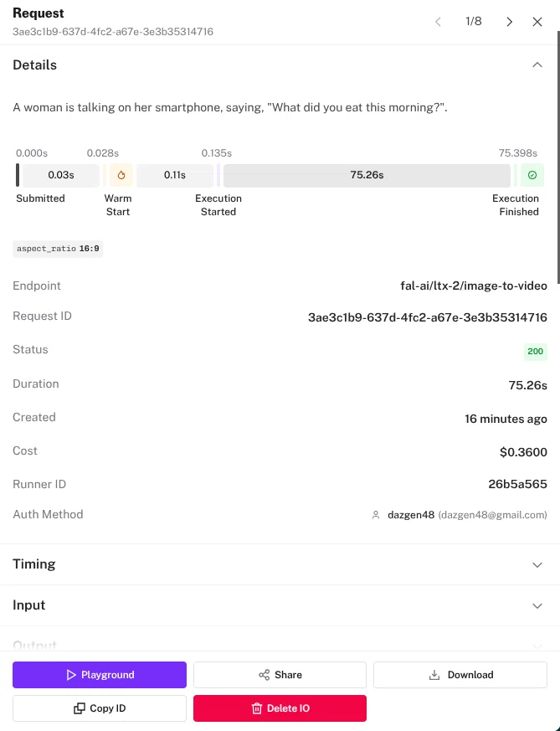The width and height of the screenshot is (560, 731).
Task: Copy the request ID
Action: coord(100,708)
